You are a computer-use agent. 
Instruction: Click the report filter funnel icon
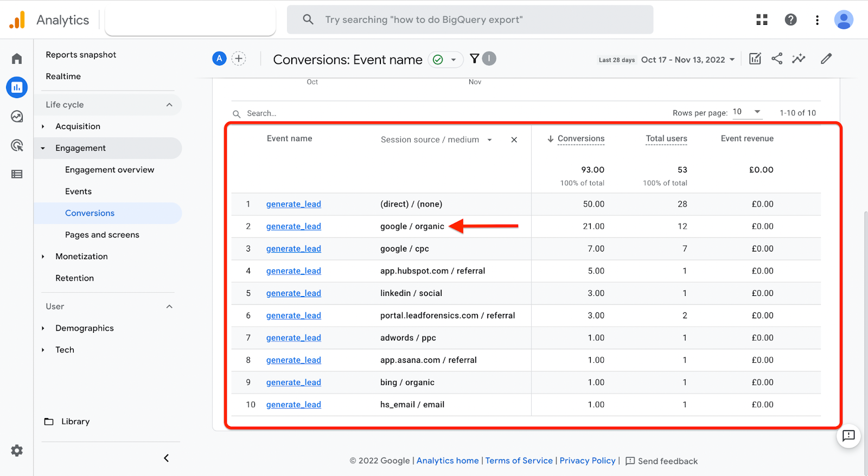tap(475, 59)
